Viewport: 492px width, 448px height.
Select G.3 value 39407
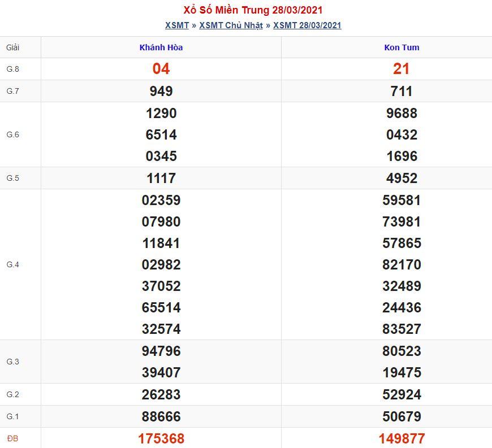coord(161,372)
